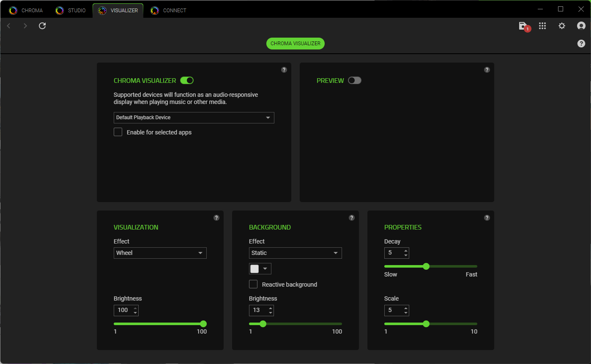Open the background color swatch dropdown
The image size is (591, 364).
(260, 269)
